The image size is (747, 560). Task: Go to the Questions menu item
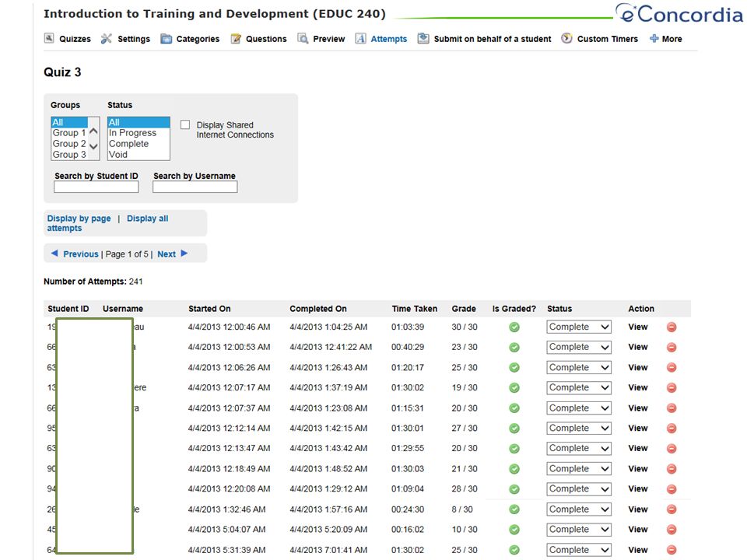coord(266,39)
